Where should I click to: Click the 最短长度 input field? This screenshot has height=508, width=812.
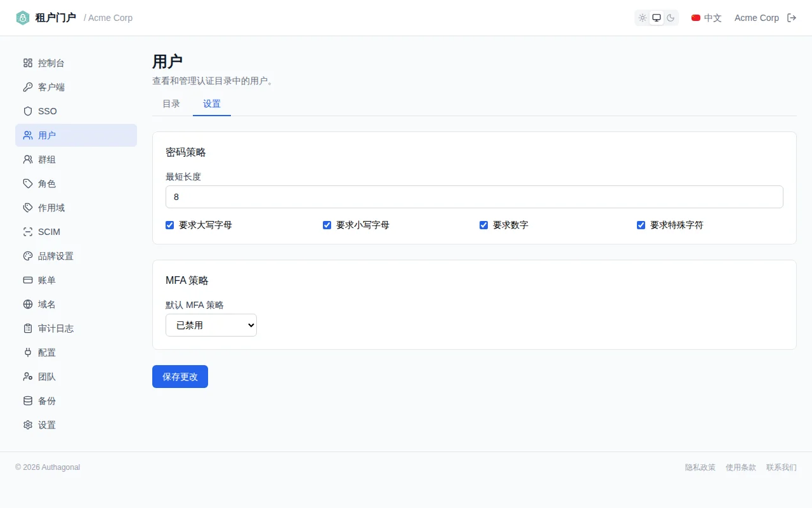click(x=475, y=197)
